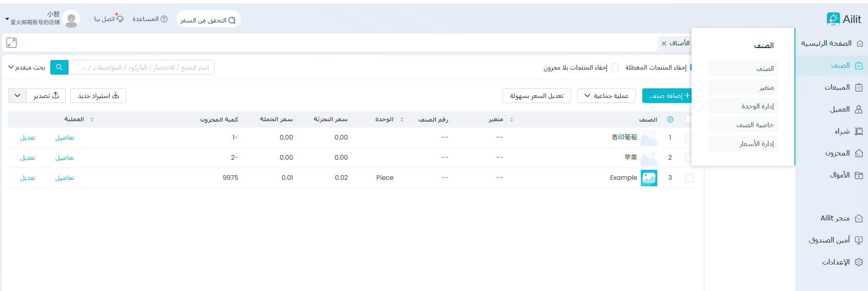Click إضافة صنف add item button
This screenshot has width=868, height=291.
point(667,96)
